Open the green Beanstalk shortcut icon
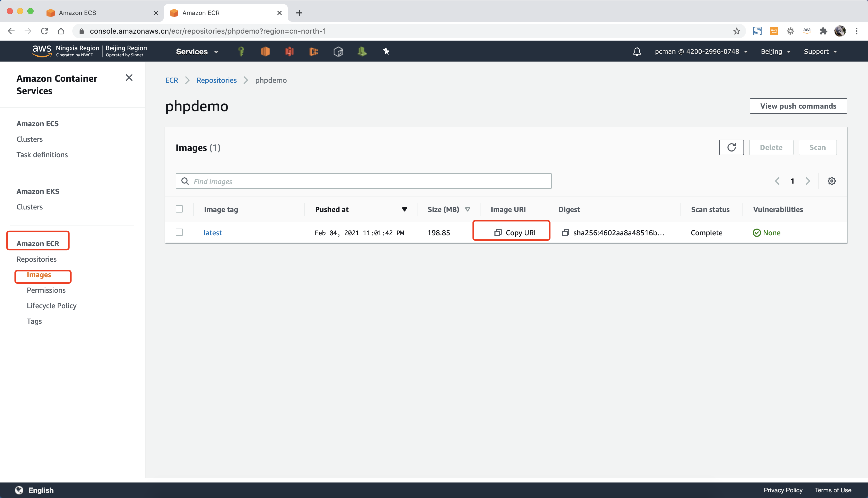Image resolution: width=868 pixels, height=498 pixels. (362, 51)
